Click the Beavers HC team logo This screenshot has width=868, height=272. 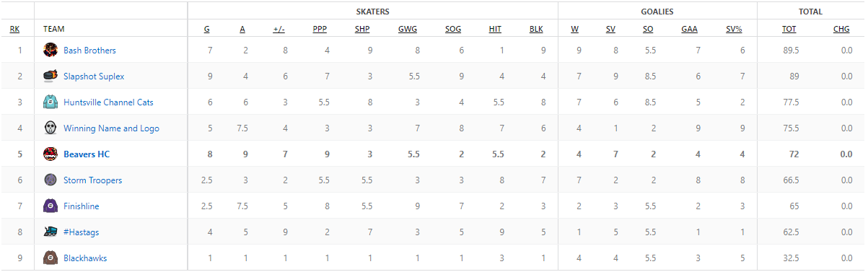50,154
